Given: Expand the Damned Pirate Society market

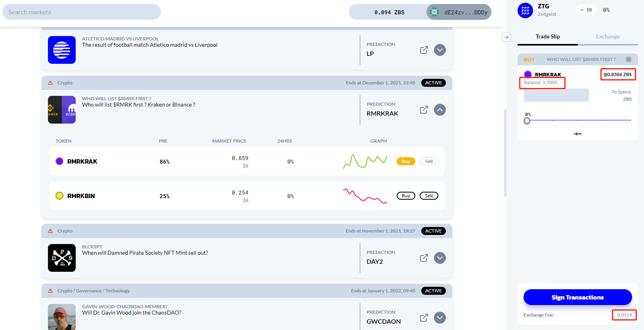Looking at the screenshot, I should tap(440, 258).
